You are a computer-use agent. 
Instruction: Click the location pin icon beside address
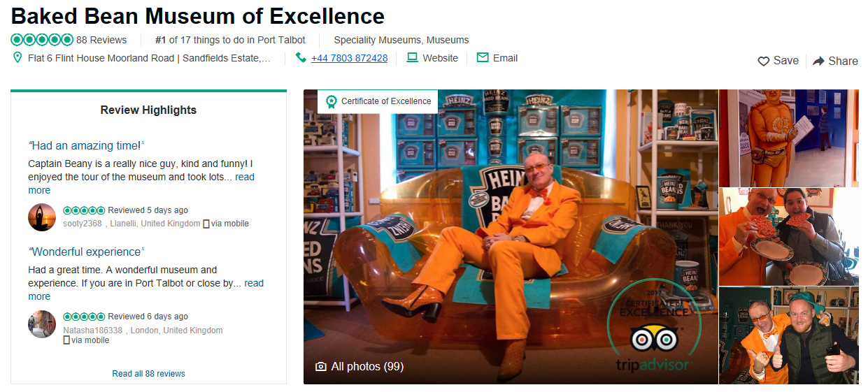(17, 58)
